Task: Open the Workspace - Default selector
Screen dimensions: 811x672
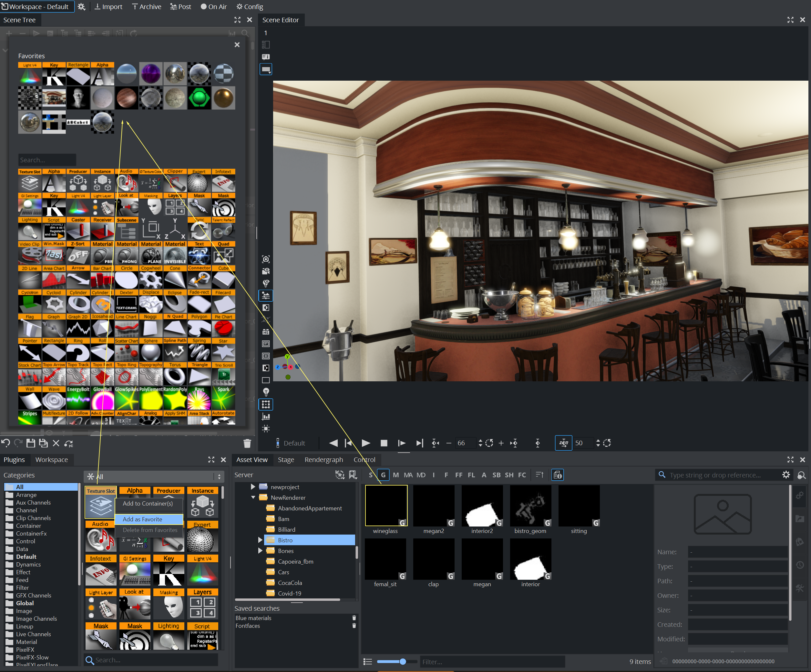Action: [37, 6]
